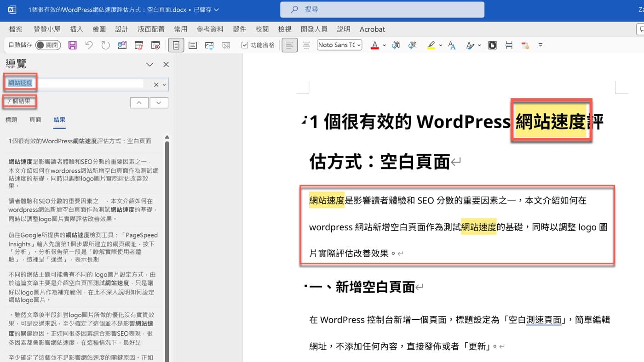Viewport: 644px width, 362px height.
Task: Click the center alignment icon
Action: pos(306,45)
